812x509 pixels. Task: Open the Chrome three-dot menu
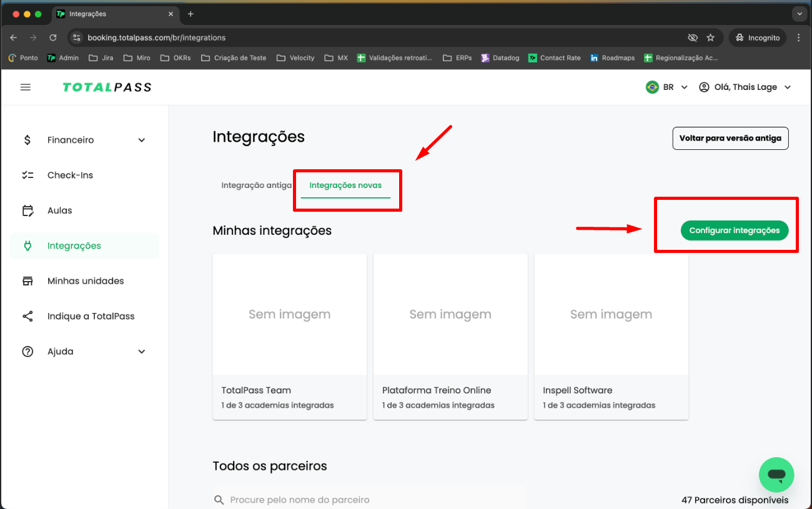[x=798, y=37]
